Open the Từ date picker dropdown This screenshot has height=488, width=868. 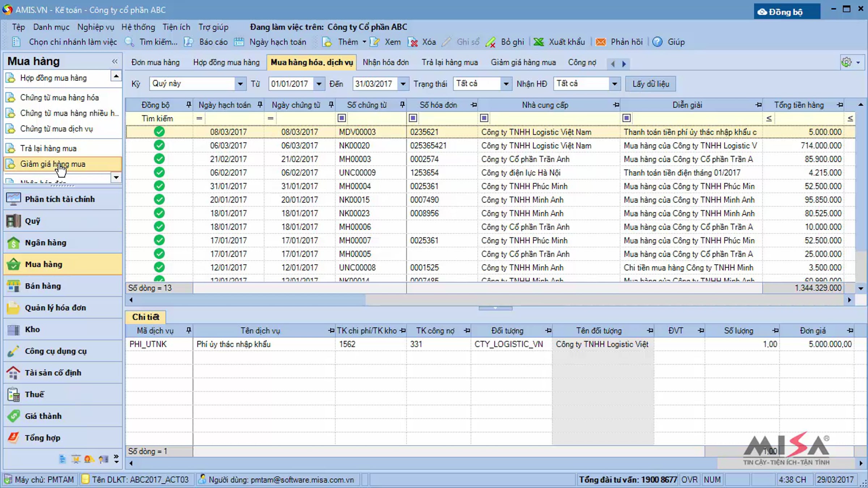pyautogui.click(x=319, y=84)
